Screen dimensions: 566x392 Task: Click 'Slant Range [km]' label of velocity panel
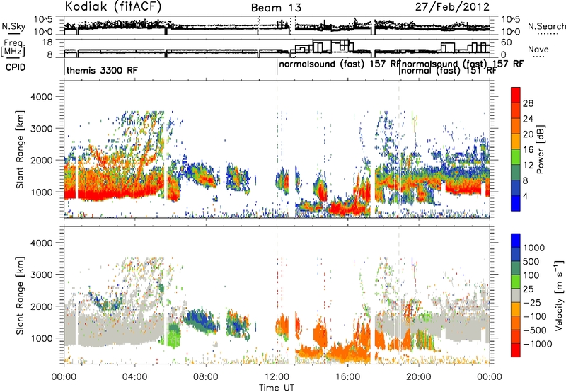[x=20, y=295]
